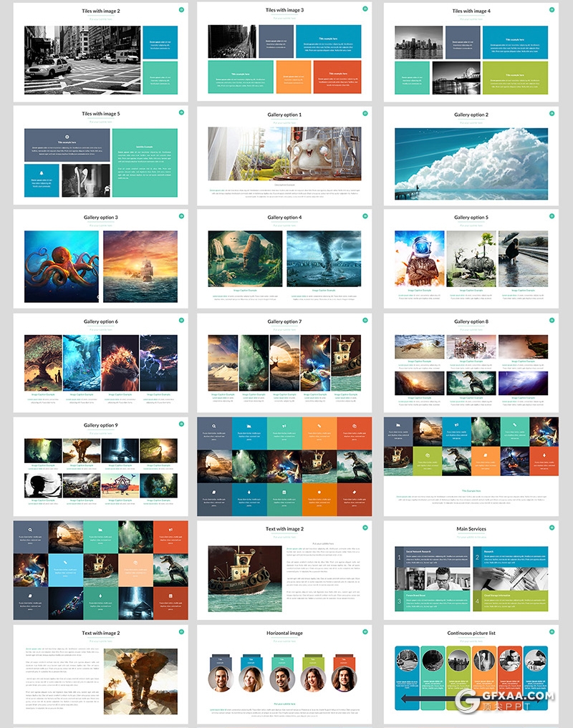Viewport: 573px width, 728px height.
Task: Select the octopus image in Gallery option 3
Action: coord(61,266)
